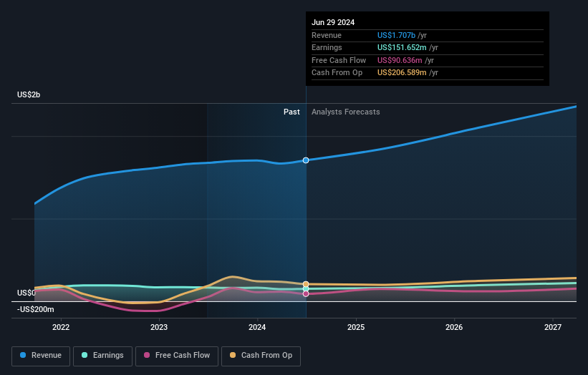The height and width of the screenshot is (375, 588).
Task: Click the pink Free Cash Flow marker
Action: pyautogui.click(x=306, y=293)
